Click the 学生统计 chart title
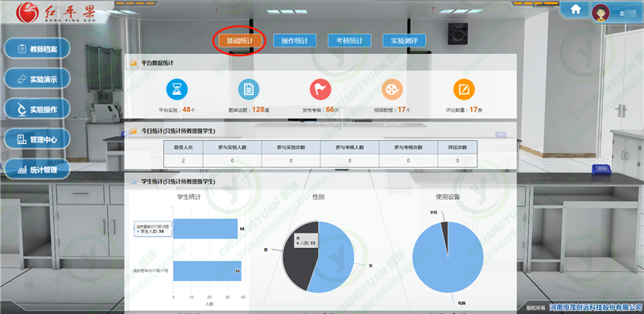The image size is (644, 314). (x=188, y=197)
